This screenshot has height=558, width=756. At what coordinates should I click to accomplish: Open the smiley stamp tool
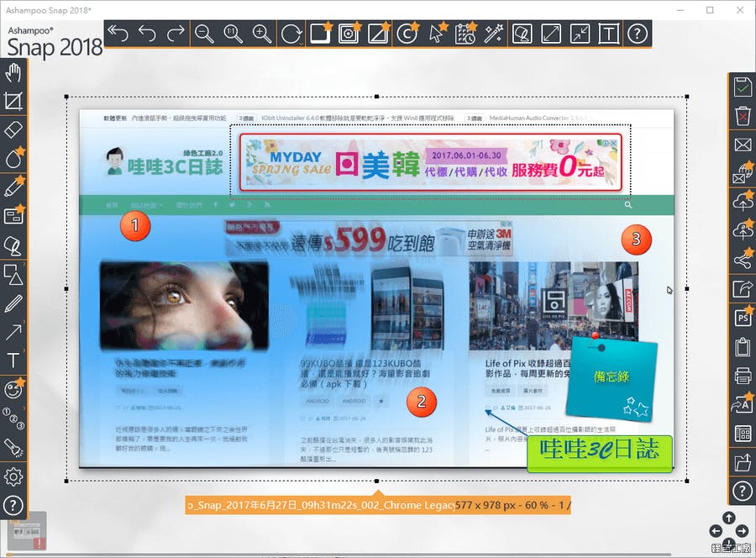(13, 389)
